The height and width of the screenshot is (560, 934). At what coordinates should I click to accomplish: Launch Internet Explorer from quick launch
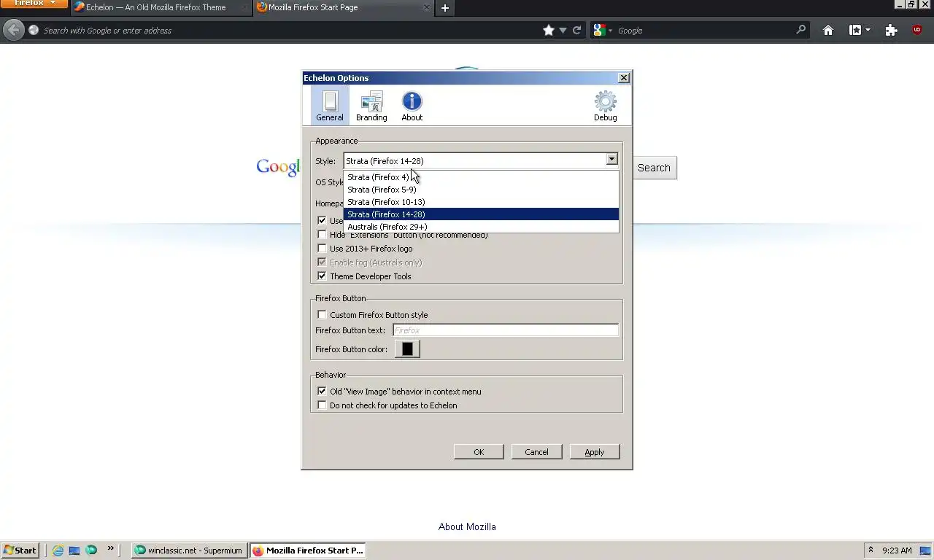click(58, 551)
